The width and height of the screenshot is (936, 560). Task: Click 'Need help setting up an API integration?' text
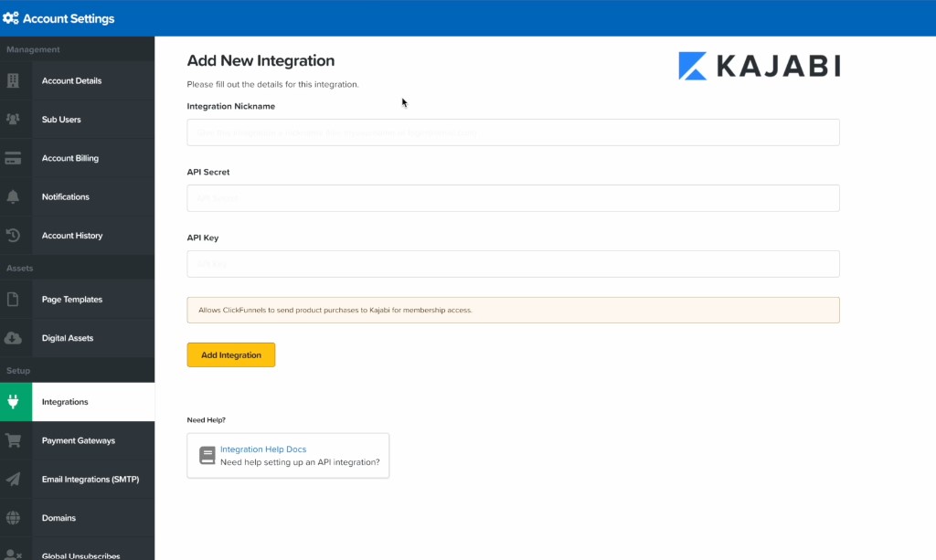pos(300,462)
